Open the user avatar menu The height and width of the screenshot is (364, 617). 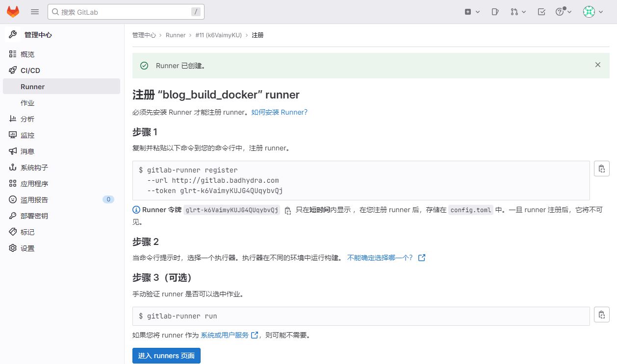[592, 12]
